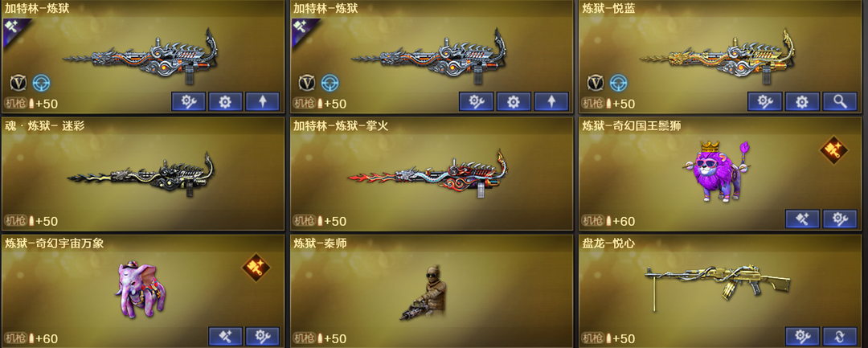868x348 pixels.
Task: Click the wrench-gear button on 盘龙-悦心
Action: (802, 337)
